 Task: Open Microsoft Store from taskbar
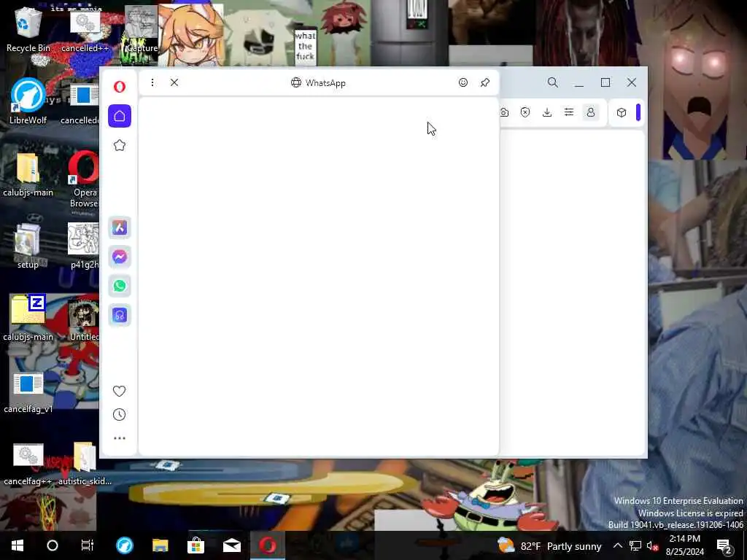(196, 545)
